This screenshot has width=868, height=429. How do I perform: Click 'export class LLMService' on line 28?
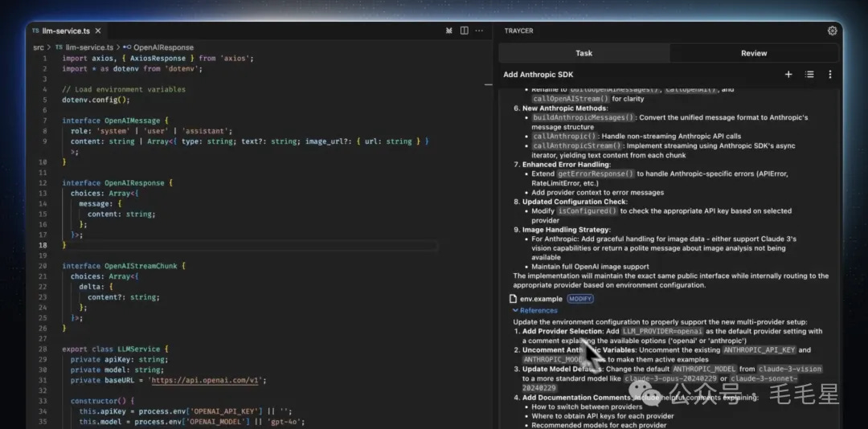111,349
